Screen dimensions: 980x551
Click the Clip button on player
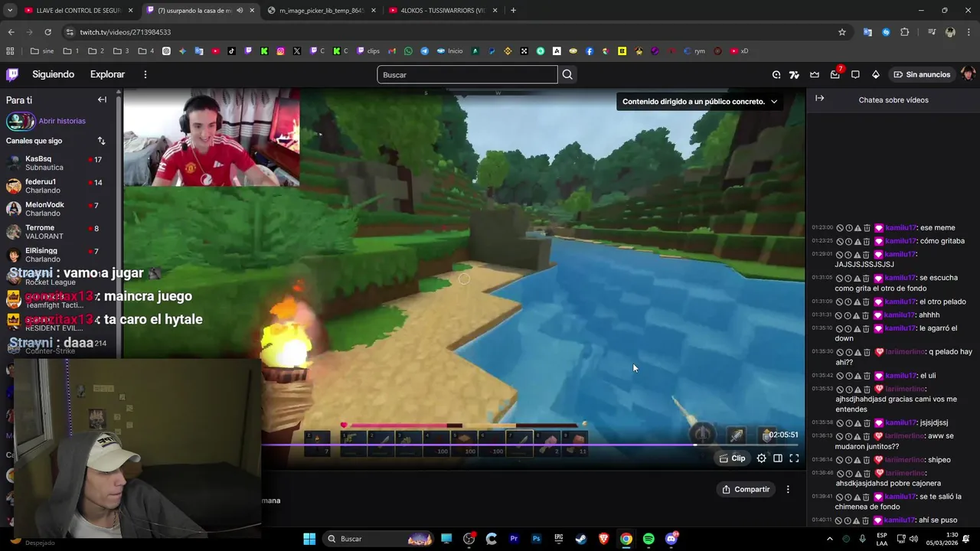[x=733, y=458]
